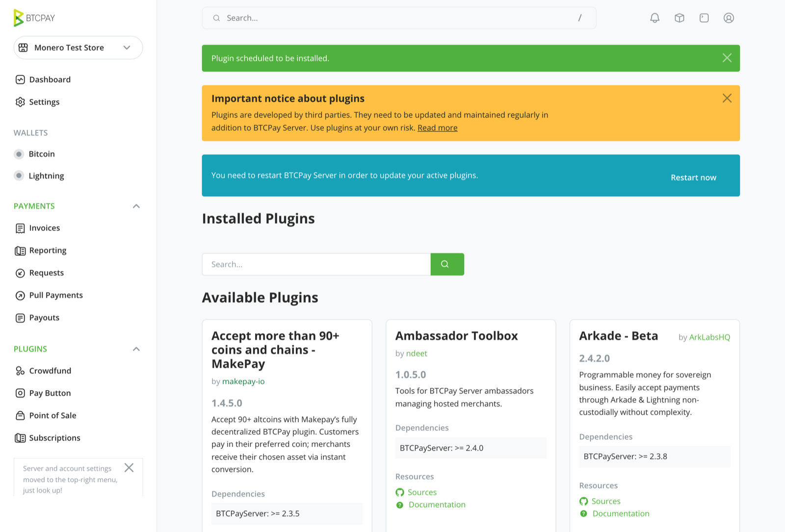Image resolution: width=785 pixels, height=532 pixels.
Task: Open Subscriptions plugin
Action: coord(55,438)
